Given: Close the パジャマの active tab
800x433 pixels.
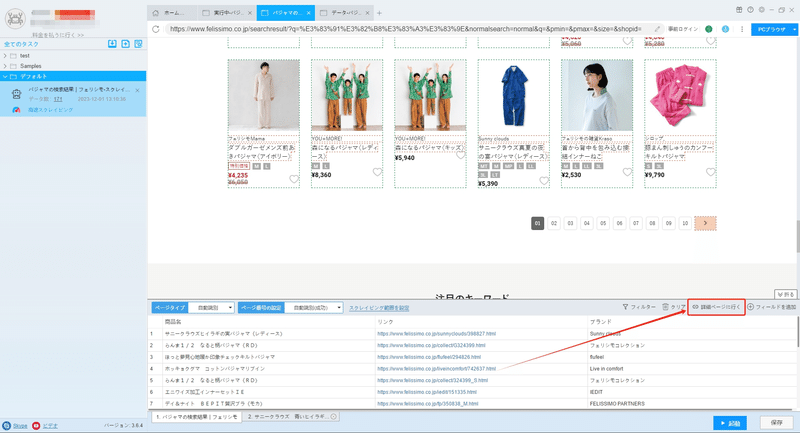Looking at the screenshot, I should click(309, 13).
